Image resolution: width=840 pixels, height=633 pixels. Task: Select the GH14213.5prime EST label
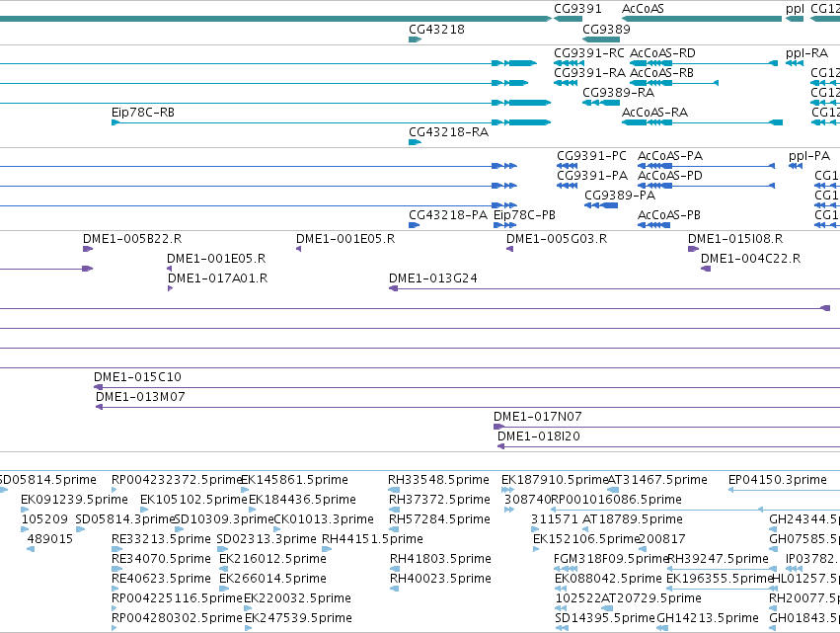(x=708, y=618)
